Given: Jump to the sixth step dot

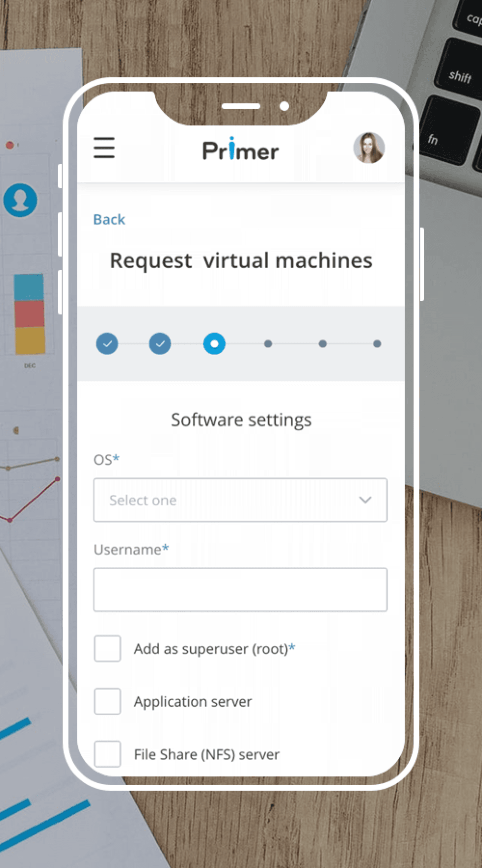Looking at the screenshot, I should pos(377,344).
